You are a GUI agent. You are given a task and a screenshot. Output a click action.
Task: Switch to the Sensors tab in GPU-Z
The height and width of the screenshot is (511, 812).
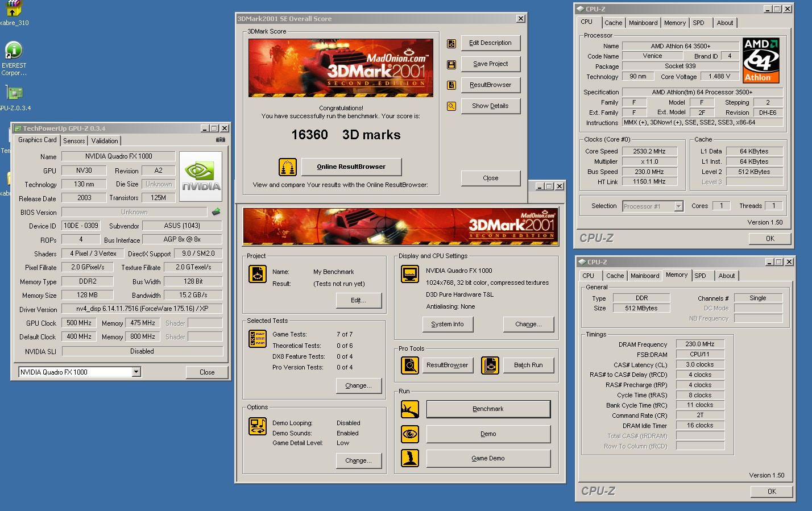(x=74, y=141)
